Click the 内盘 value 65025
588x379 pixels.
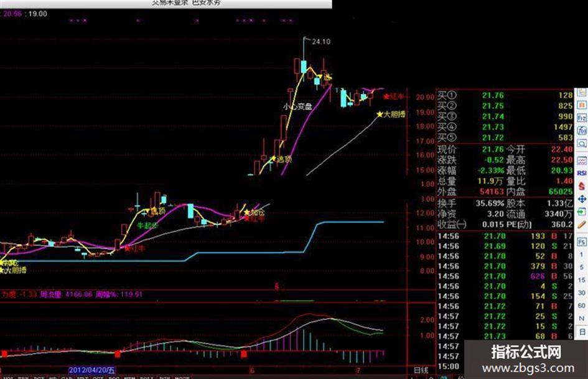561,192
